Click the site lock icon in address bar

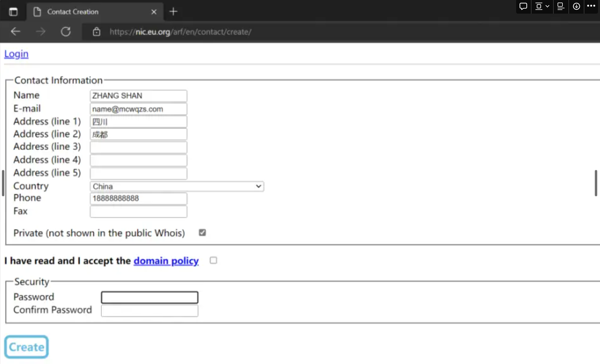[x=97, y=32]
